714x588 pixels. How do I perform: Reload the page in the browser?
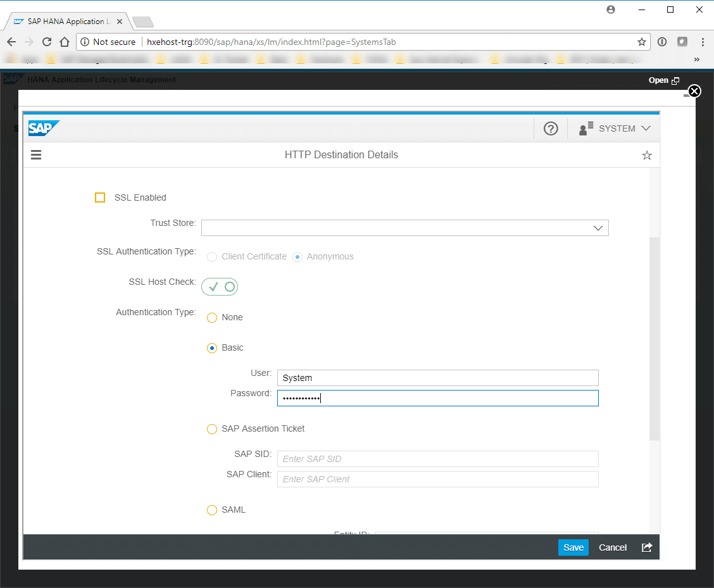47,42
